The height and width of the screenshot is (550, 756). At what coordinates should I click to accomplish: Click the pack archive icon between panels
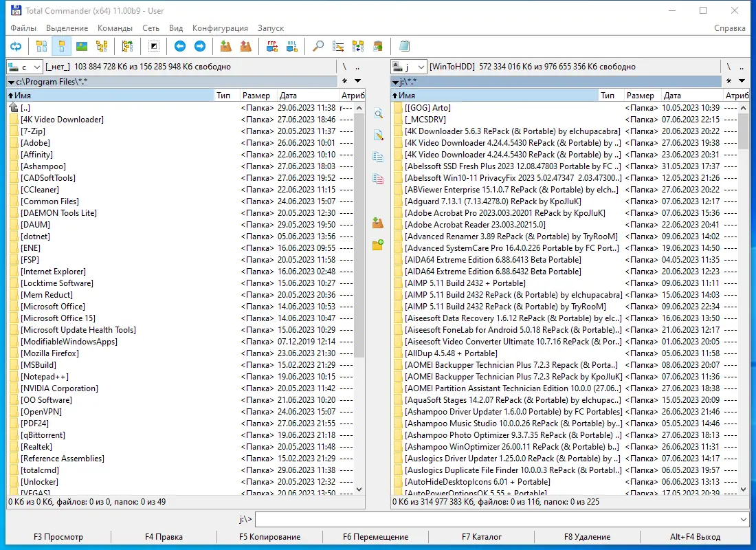point(378,223)
